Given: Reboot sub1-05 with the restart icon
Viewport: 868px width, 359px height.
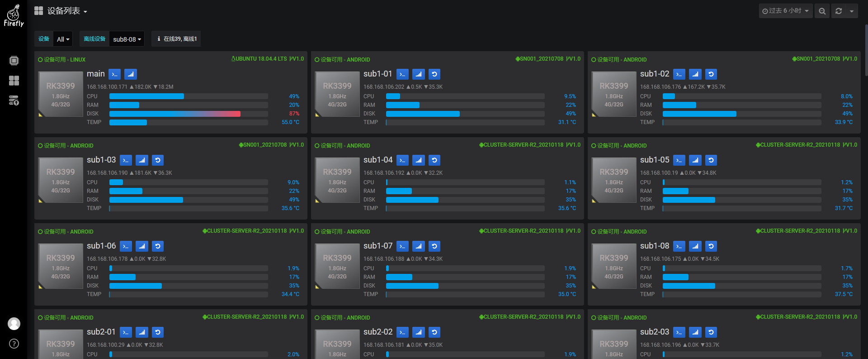Looking at the screenshot, I should coord(711,160).
